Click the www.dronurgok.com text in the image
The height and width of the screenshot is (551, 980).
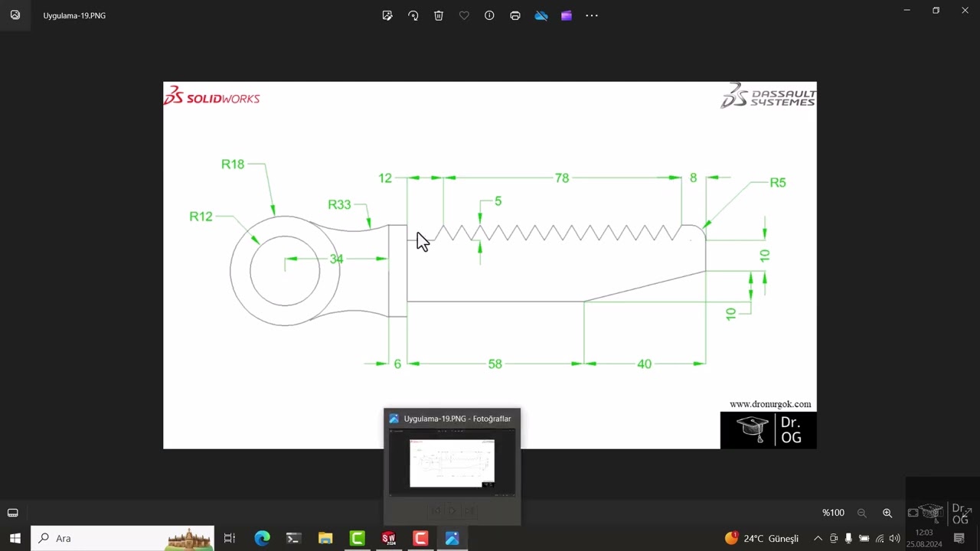click(770, 404)
